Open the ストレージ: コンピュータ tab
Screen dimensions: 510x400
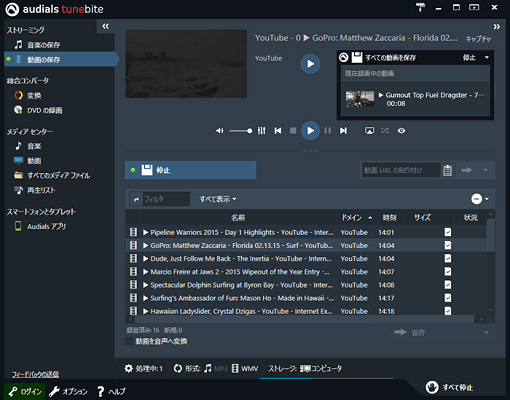click(305, 368)
